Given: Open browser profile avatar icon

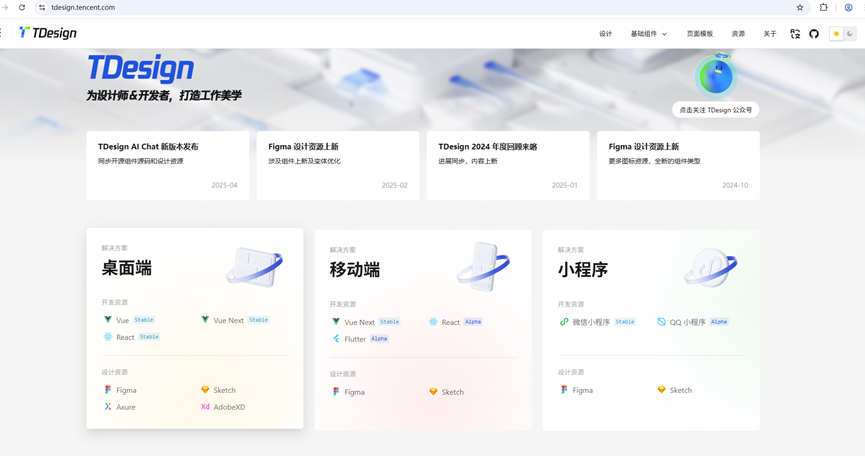Looking at the screenshot, I should (848, 7).
